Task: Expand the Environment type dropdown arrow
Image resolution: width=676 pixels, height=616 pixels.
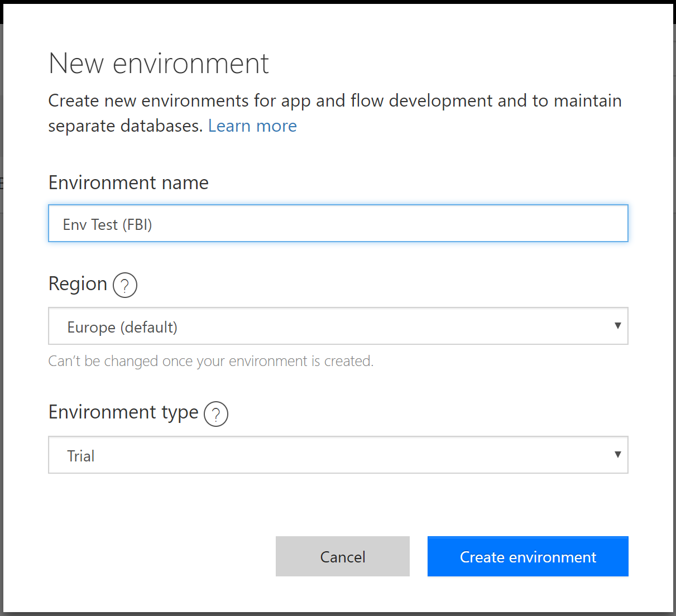Action: 617,455
